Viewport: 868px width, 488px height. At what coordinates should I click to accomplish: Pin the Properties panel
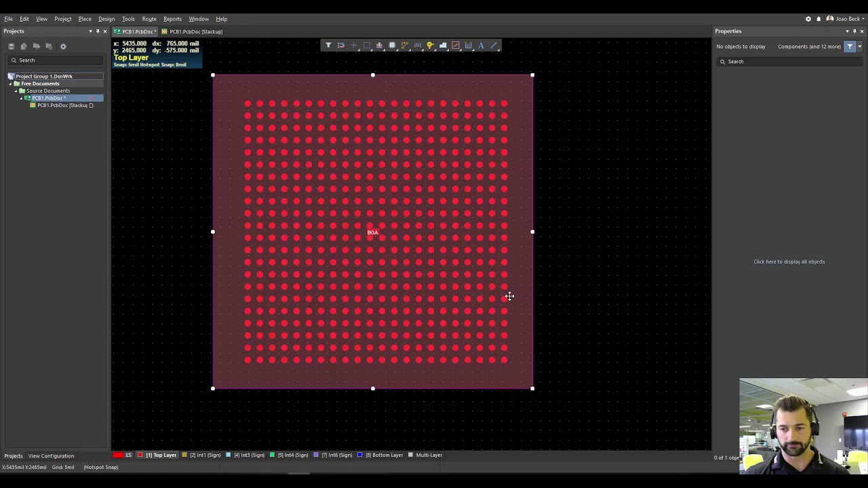(854, 31)
